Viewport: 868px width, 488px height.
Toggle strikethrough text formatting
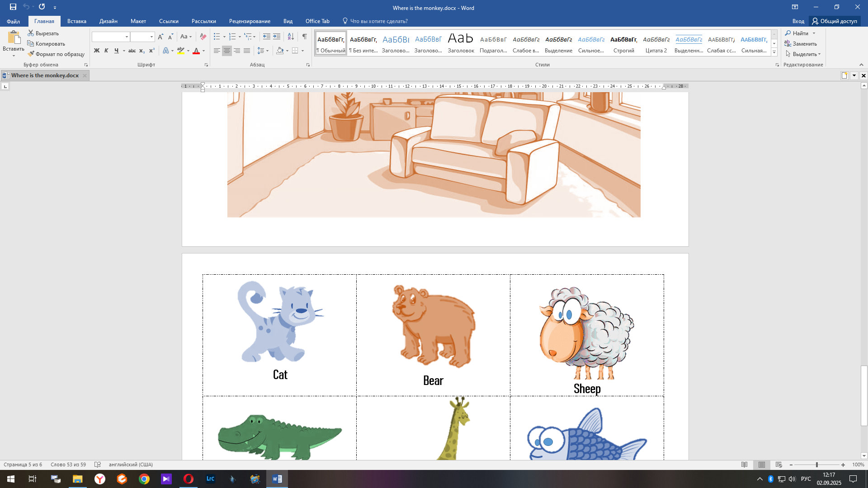click(x=132, y=51)
